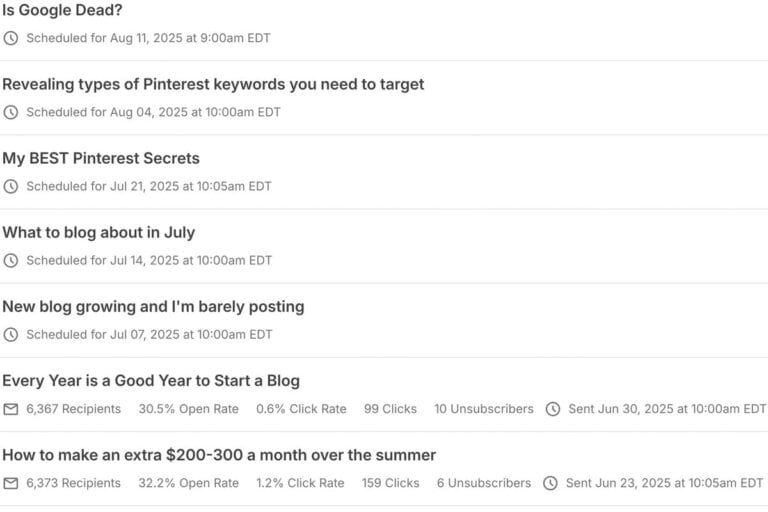Click the clock icon beside Sent Jun 23

click(x=551, y=483)
